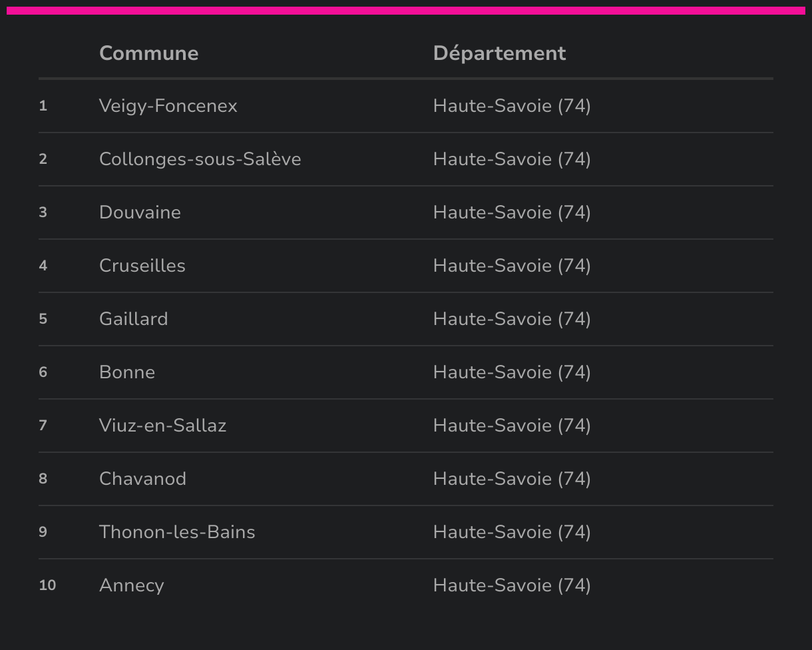Select the Veigy-Foncenex commune name
812x650 pixels.
click(x=168, y=106)
